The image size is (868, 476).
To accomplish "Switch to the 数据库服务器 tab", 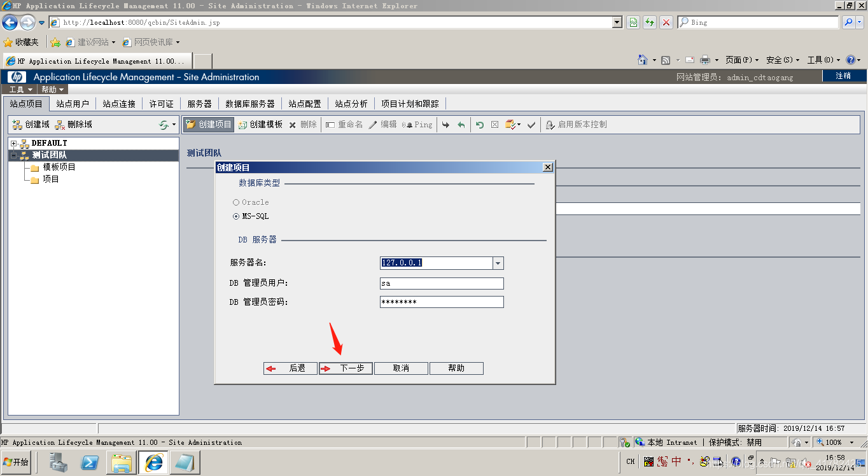I will point(250,104).
